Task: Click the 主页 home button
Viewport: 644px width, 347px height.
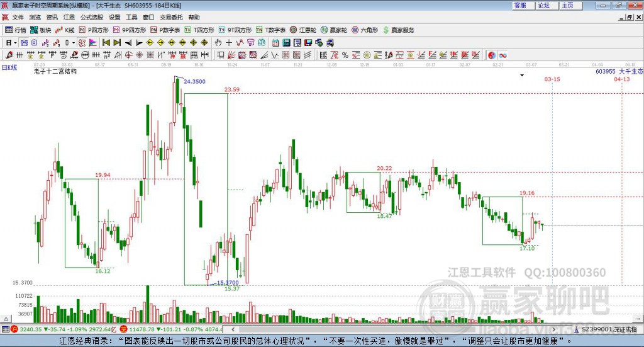Action: point(570,5)
